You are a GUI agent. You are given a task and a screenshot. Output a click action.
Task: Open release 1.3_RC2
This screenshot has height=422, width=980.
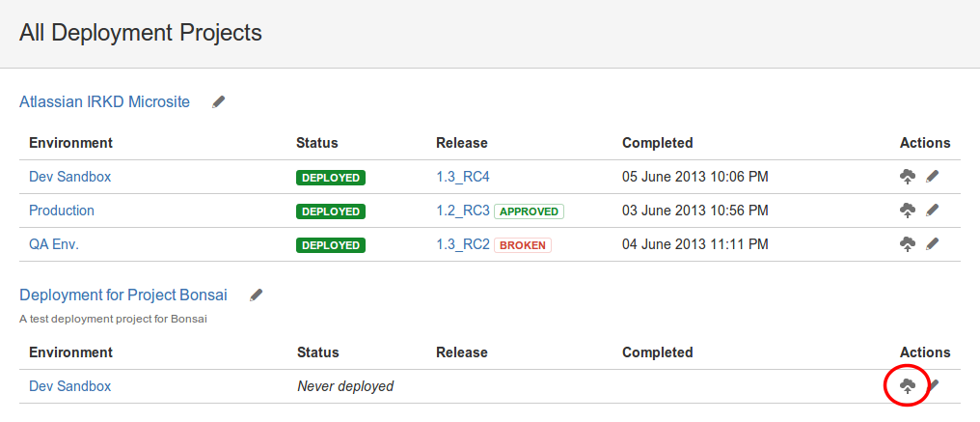[x=462, y=245]
